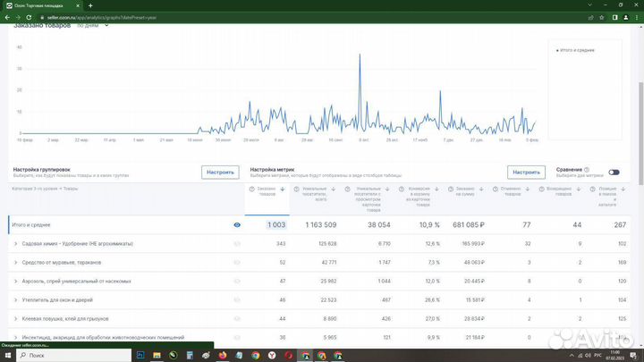Screen dimensions: 644x362
Task: Open the "По дням" period dropdown
Action: pos(93,25)
